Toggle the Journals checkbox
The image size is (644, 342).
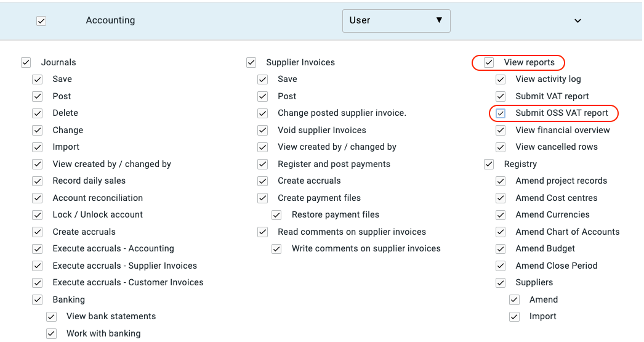click(x=26, y=62)
